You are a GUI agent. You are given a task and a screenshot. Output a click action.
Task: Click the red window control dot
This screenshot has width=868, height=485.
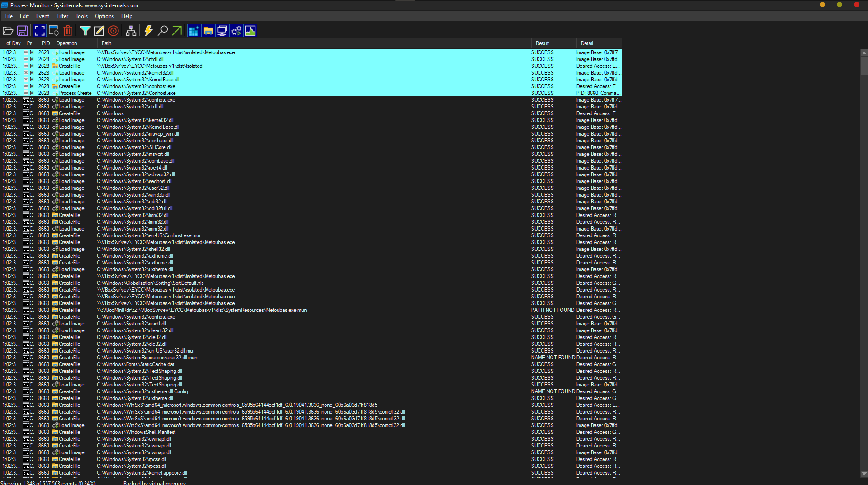point(856,5)
